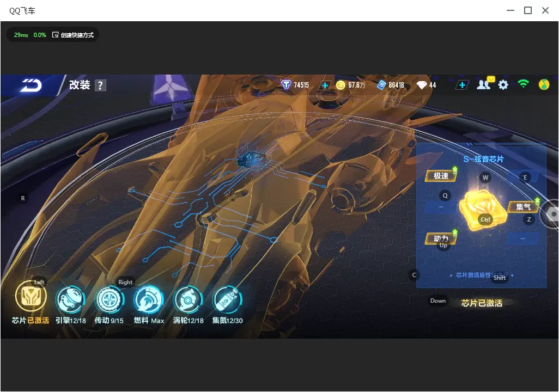Image resolution: width=559 pixels, height=392 pixels.
Task: Select the 燃料 fuel upgrade icon
Action: [149, 299]
